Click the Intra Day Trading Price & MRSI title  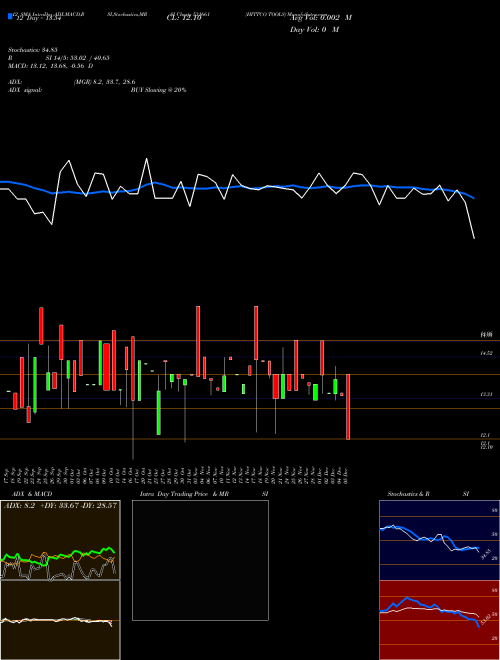204,494
